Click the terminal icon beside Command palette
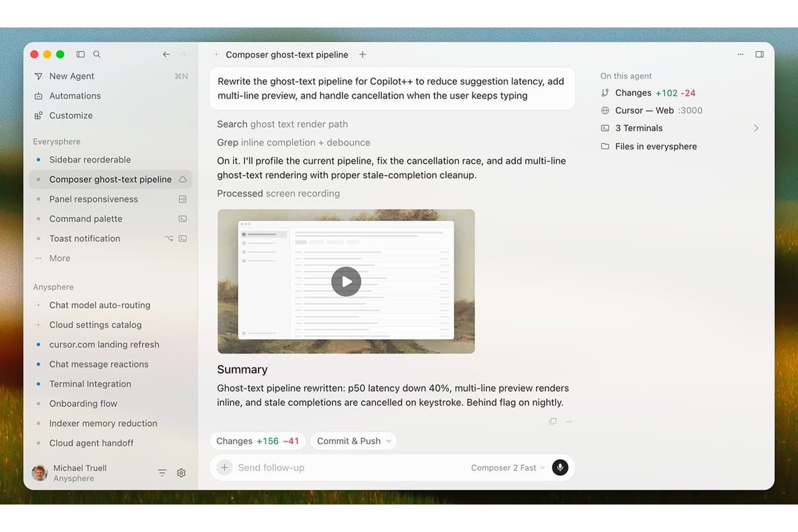798x532 pixels. (183, 219)
